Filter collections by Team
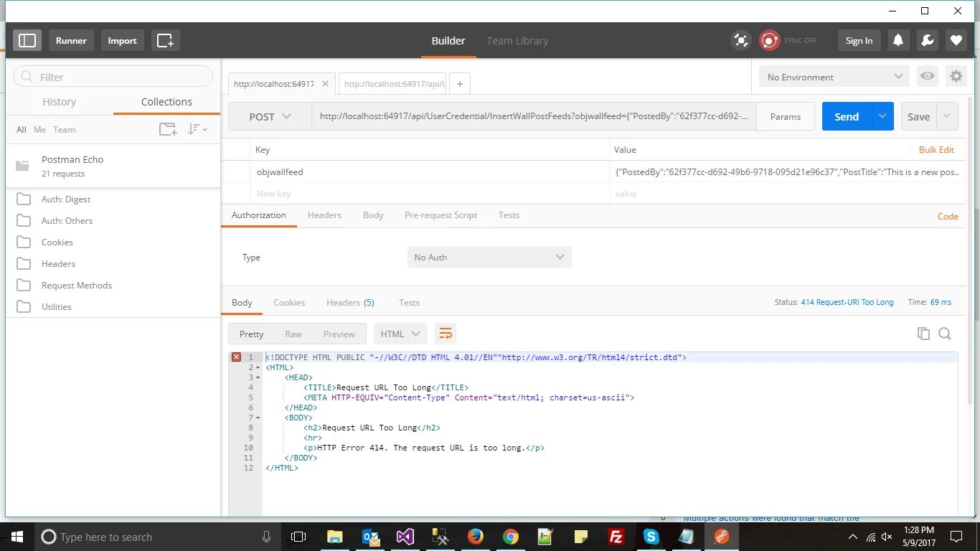The image size is (980, 551). tap(64, 130)
